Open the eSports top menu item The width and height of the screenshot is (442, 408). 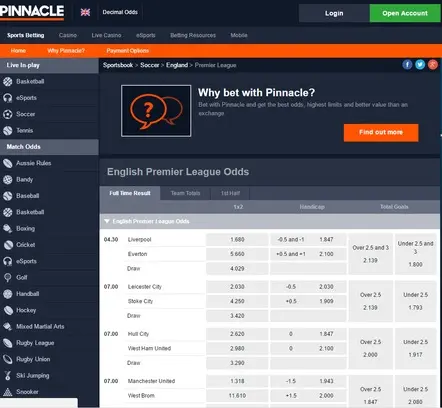pos(146,35)
